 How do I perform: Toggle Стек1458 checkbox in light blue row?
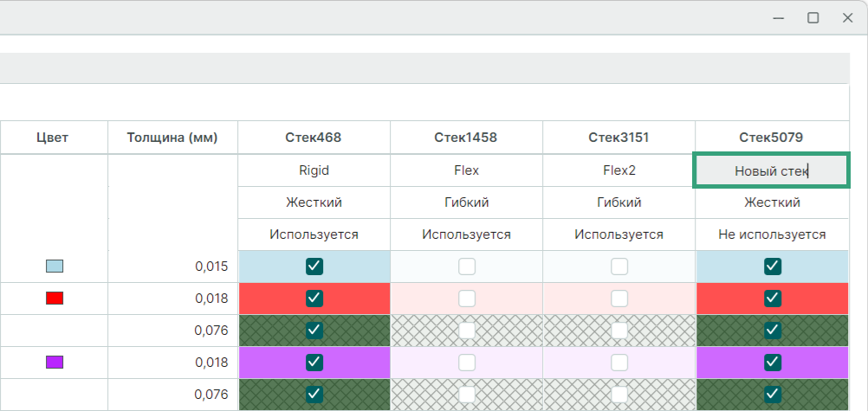(x=467, y=267)
